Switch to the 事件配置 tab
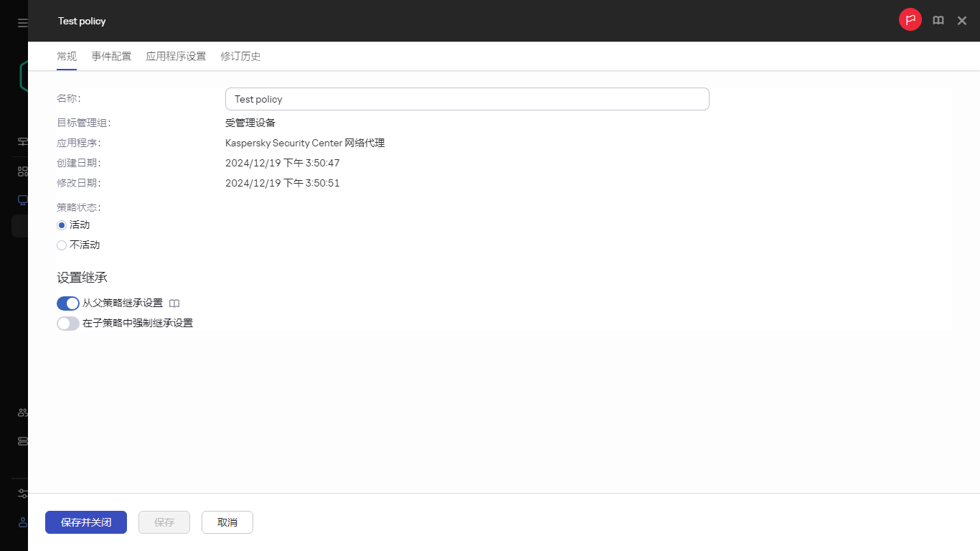 [111, 56]
